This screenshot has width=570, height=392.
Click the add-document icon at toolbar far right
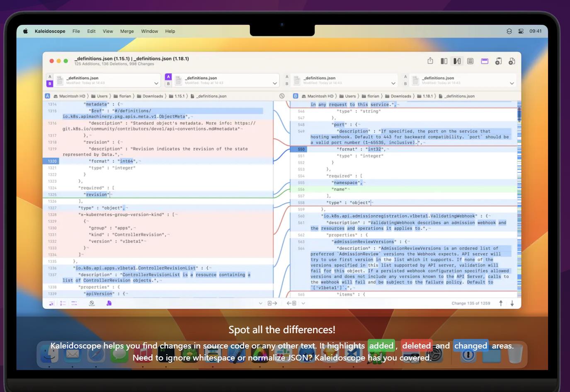[512, 61]
